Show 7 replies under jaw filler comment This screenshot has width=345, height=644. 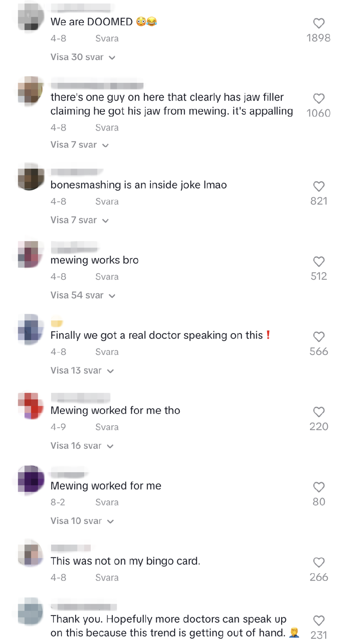coord(79,145)
